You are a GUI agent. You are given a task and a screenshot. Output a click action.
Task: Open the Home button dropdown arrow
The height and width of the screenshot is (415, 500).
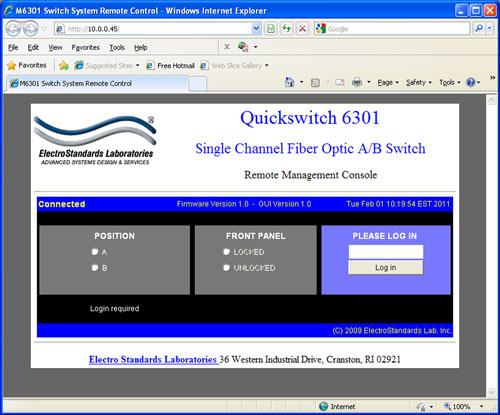point(302,82)
